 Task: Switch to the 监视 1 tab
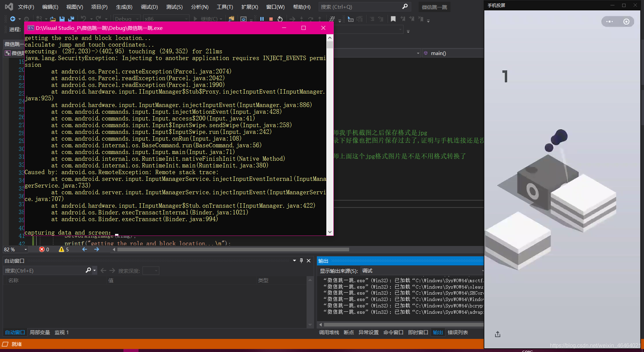[62, 332]
